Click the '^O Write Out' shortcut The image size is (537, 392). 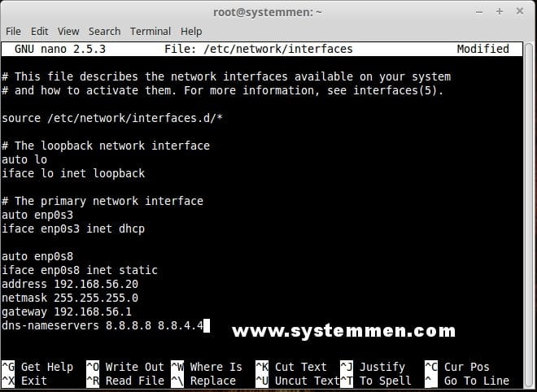tap(125, 367)
